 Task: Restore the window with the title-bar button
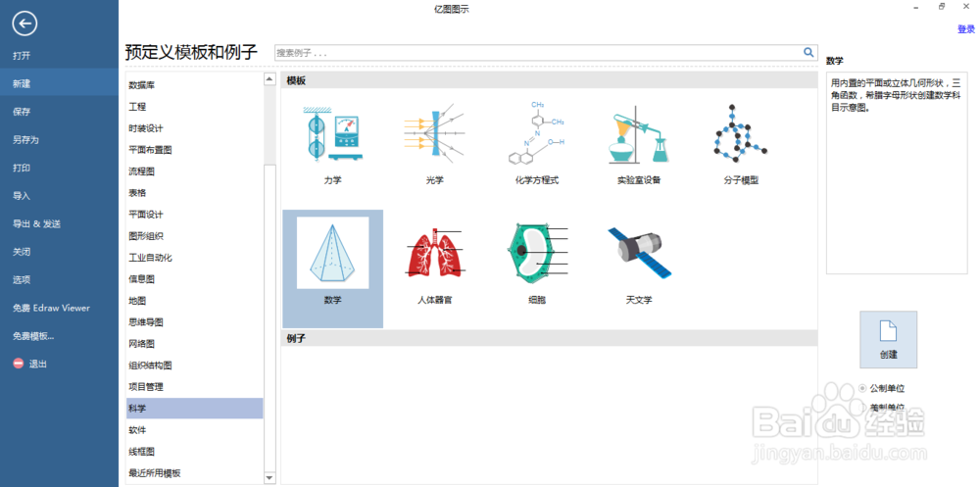[941, 7]
